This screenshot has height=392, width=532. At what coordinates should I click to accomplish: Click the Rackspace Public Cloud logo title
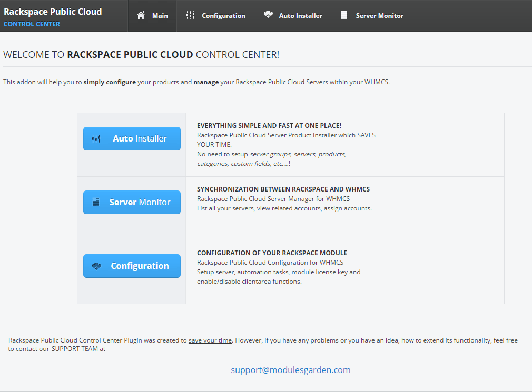coord(53,12)
